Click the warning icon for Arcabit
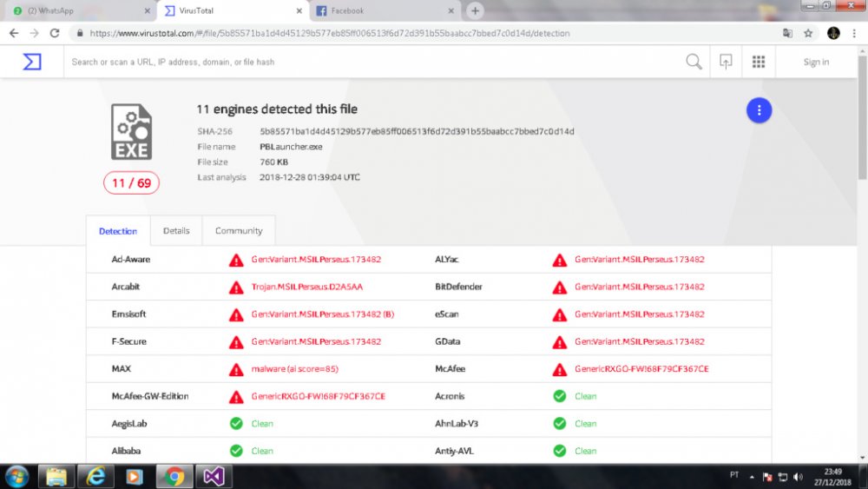Image resolution: width=868 pixels, height=489 pixels. click(236, 287)
